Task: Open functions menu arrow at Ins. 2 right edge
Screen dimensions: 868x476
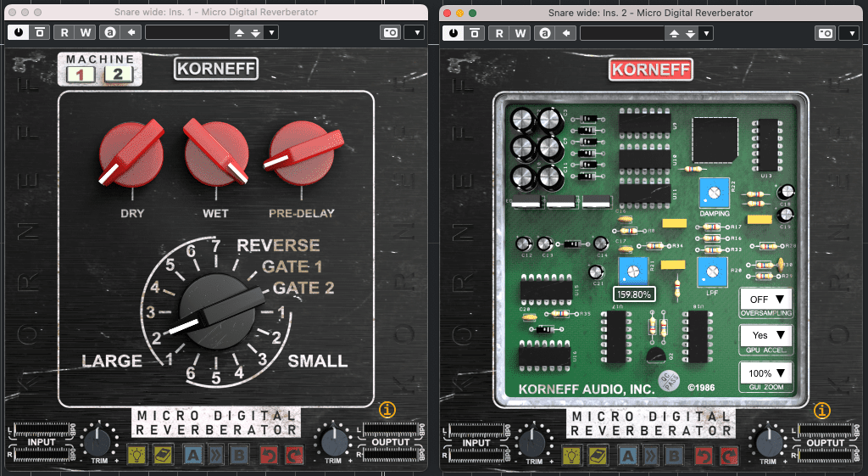Action: pos(849,33)
